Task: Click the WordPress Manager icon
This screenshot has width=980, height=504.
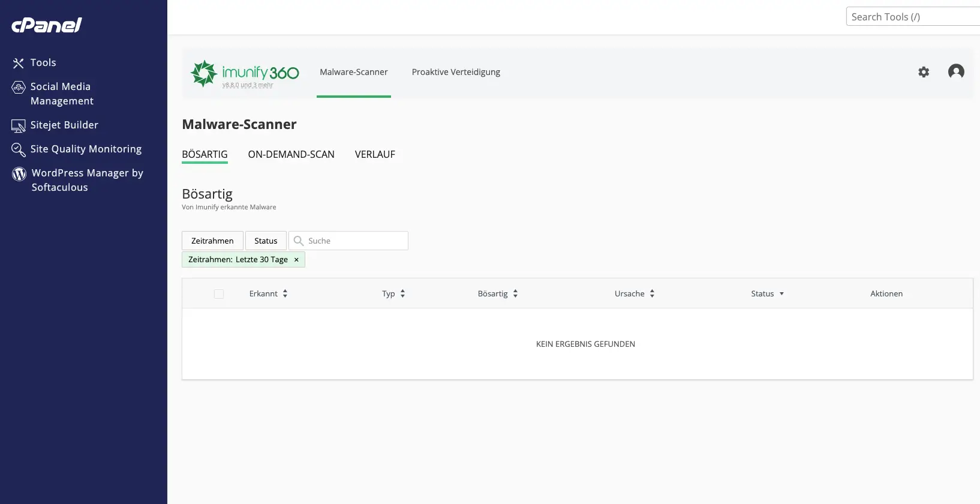Action: [19, 174]
